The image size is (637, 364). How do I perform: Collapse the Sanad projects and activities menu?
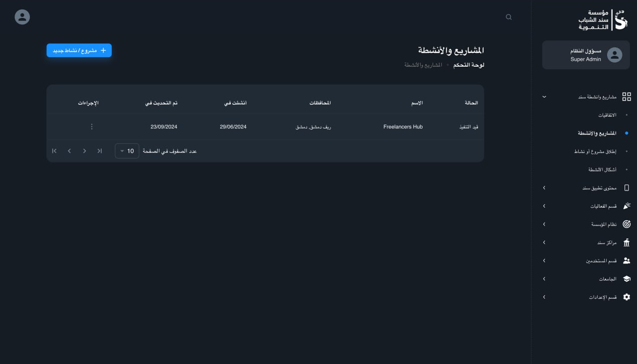point(544,97)
